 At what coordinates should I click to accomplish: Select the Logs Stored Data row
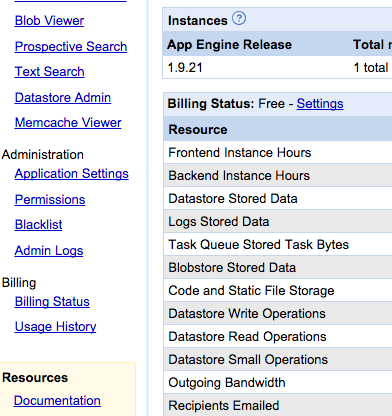coord(278,222)
